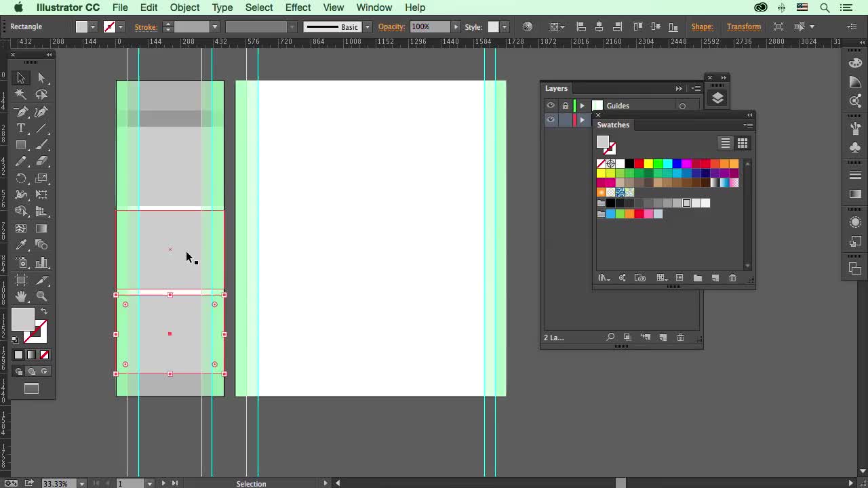This screenshot has height=488, width=868.
Task: Open the Effect menu
Action: click(x=298, y=7)
